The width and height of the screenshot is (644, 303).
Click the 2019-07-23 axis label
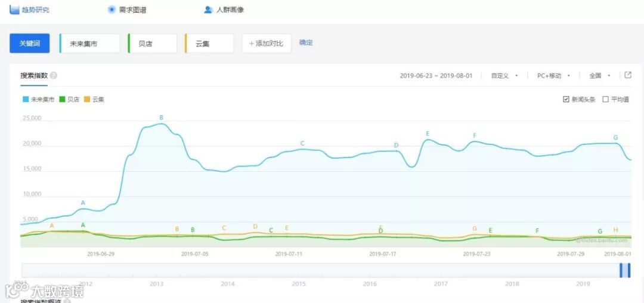point(476,253)
